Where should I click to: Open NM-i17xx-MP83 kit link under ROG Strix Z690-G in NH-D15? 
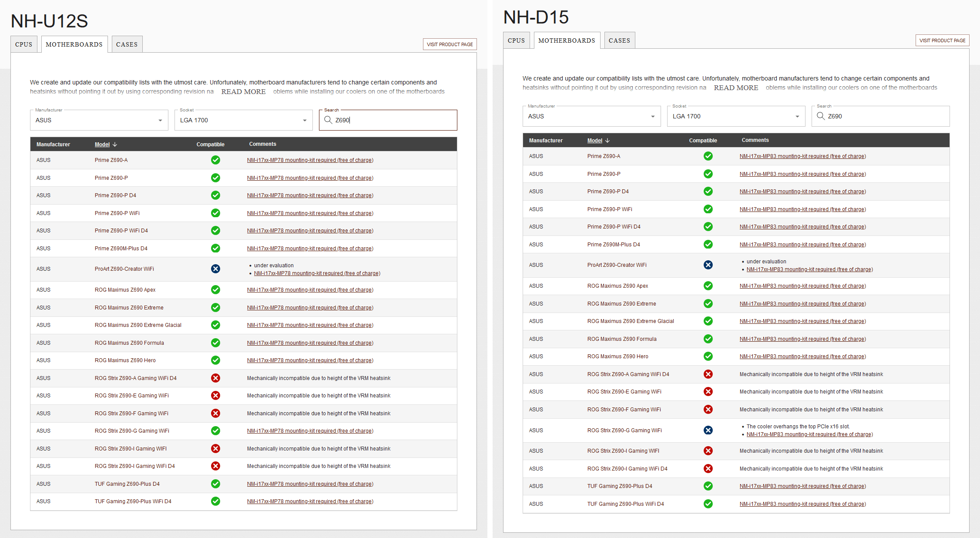810,434
